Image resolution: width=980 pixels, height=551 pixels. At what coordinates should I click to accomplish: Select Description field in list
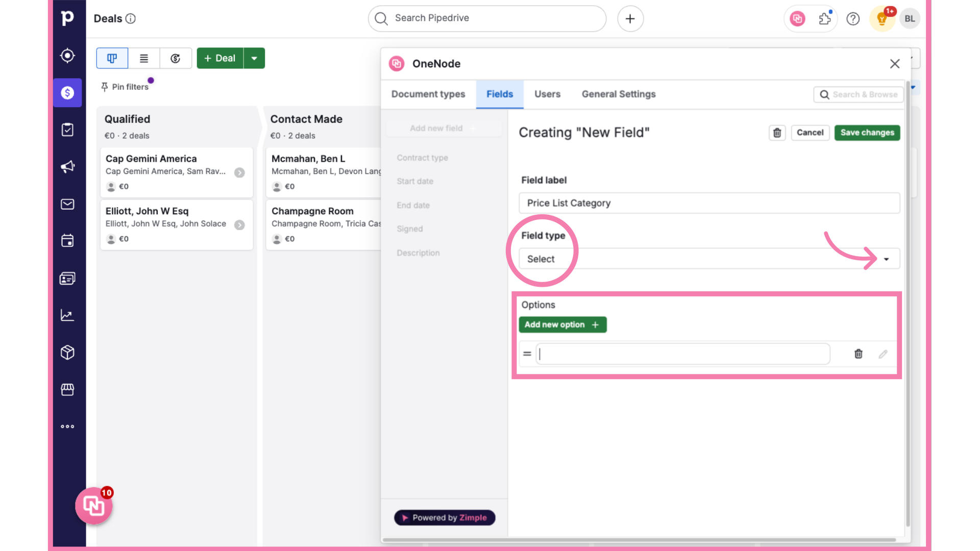tap(418, 253)
